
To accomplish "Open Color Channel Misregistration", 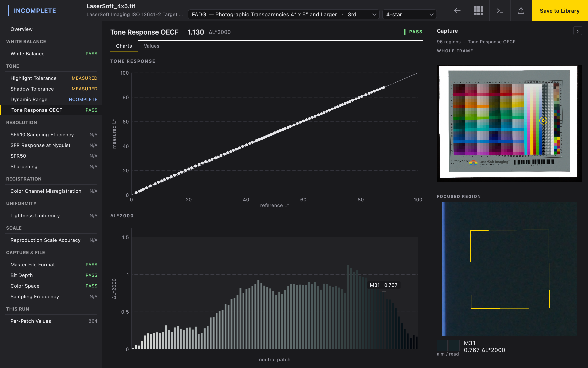I will click(51, 191).
